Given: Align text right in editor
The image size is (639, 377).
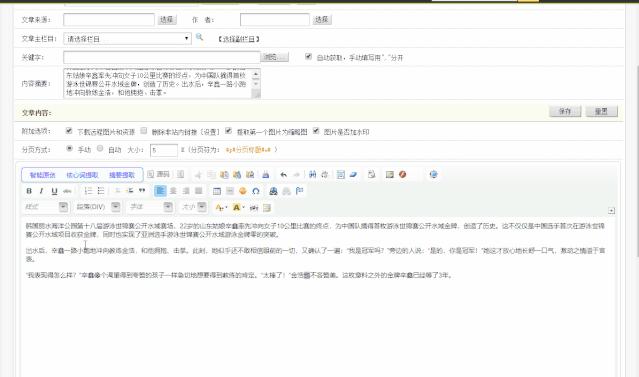Looking at the screenshot, I should [186, 191].
